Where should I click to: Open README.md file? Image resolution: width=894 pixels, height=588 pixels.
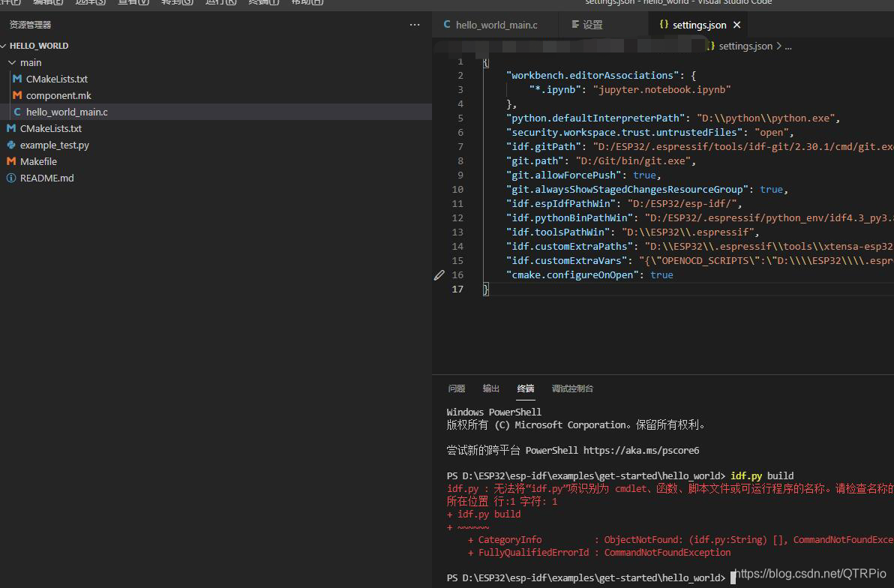[46, 178]
